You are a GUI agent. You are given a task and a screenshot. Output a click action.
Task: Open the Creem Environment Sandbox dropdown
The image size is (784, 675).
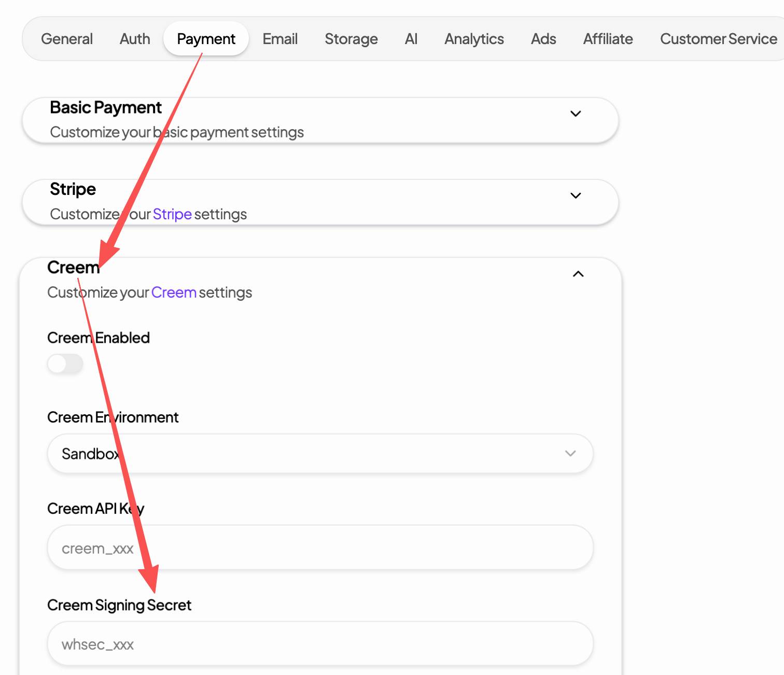pos(320,454)
